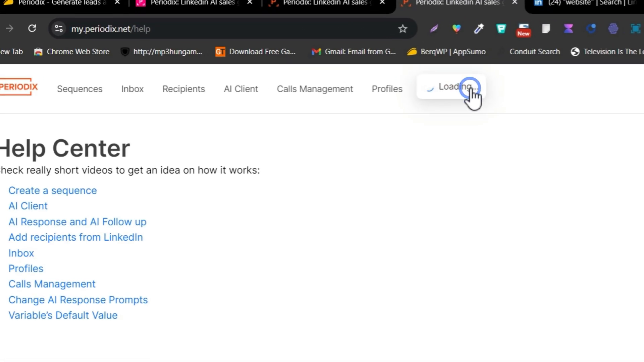
Task: Click the extensions puzzle piece icon
Action: (635, 29)
